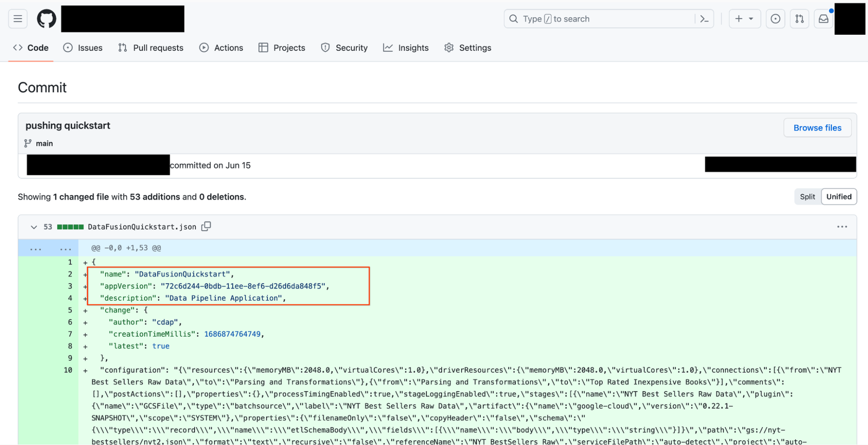Switch diff view to Split
Screen dimensions: 868x445
(807, 196)
